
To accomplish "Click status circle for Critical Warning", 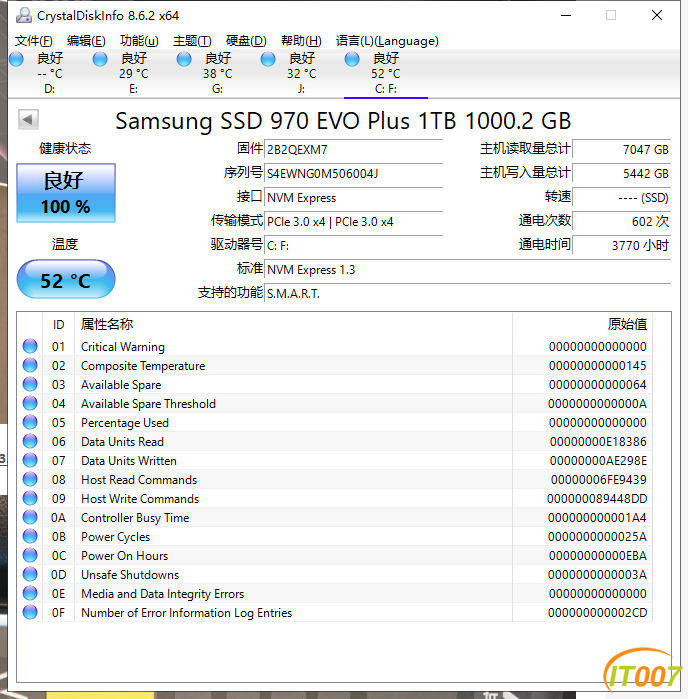I will pos(30,346).
